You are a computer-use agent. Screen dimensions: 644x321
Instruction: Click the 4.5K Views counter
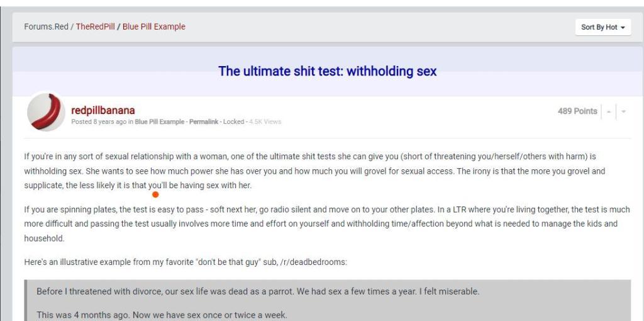265,121
